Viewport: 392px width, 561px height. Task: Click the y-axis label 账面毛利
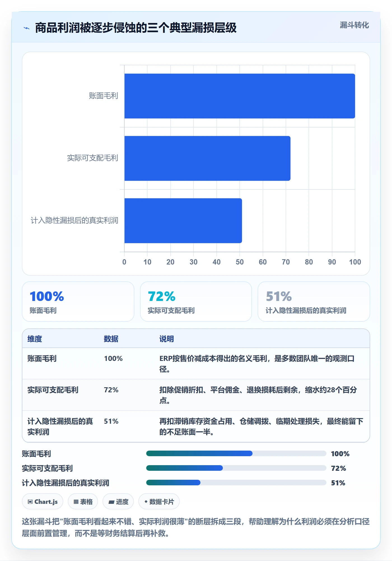tap(104, 96)
